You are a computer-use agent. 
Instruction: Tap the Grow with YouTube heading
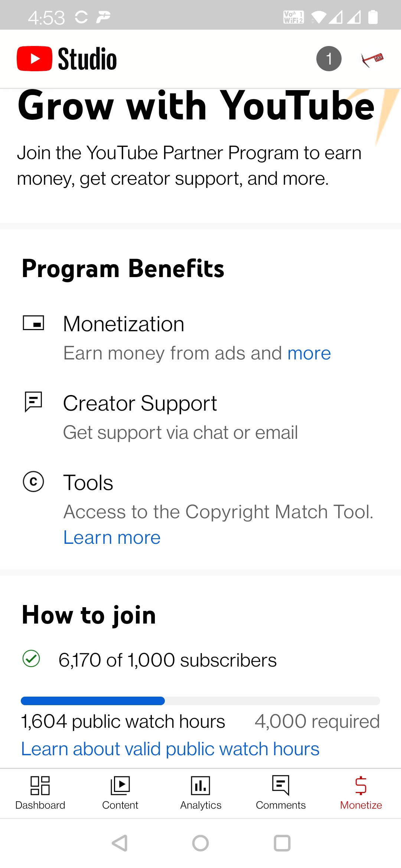pos(196,106)
